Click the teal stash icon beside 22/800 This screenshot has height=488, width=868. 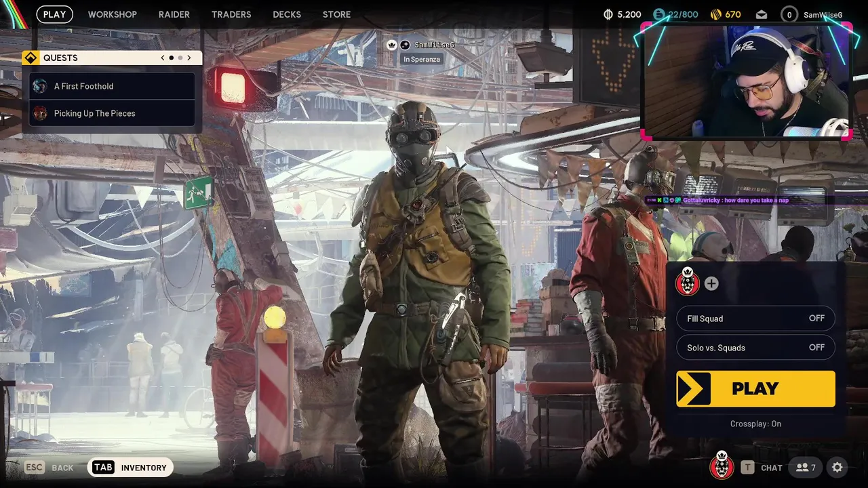point(659,14)
